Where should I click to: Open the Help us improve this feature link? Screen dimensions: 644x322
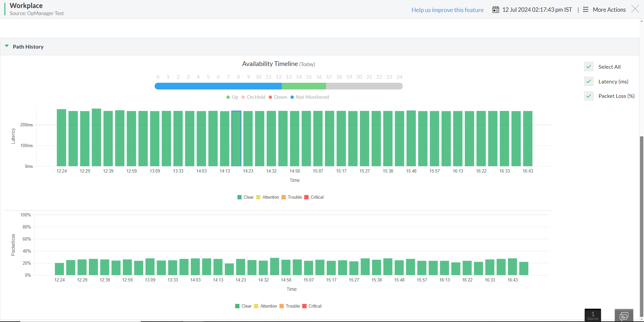[447, 10]
